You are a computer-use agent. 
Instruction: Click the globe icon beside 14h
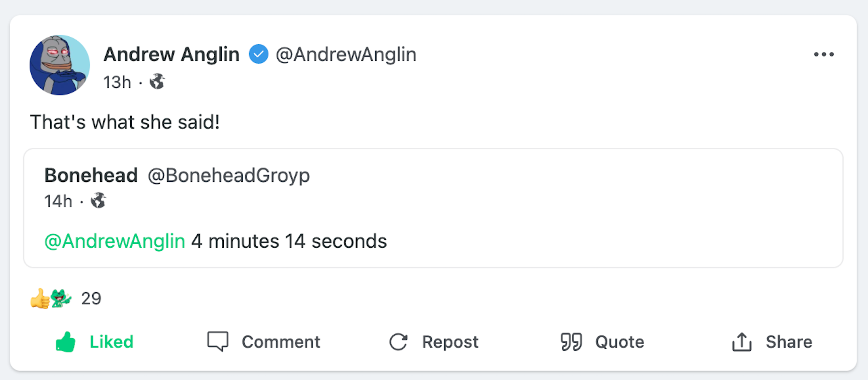pyautogui.click(x=98, y=201)
